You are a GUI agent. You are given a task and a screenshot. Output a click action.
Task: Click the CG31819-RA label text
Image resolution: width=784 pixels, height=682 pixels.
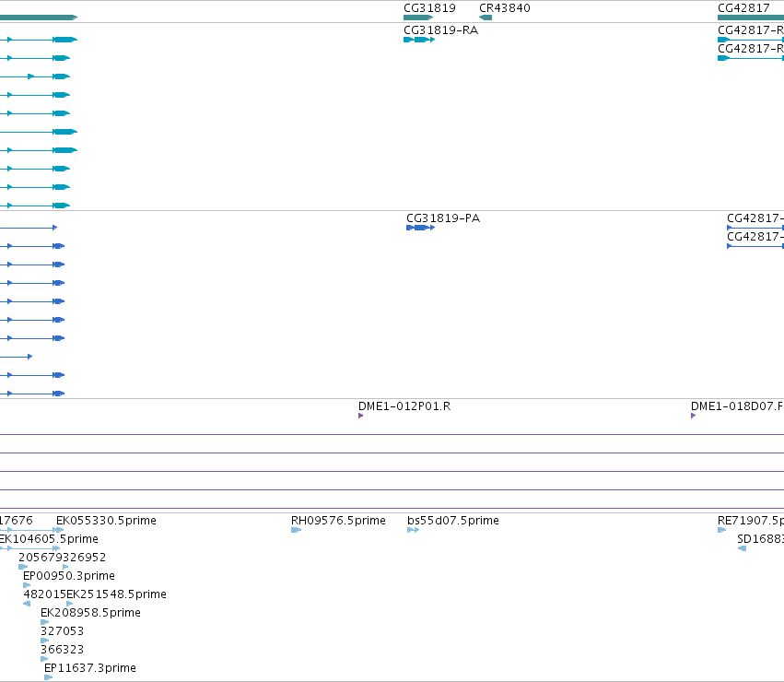441,30
